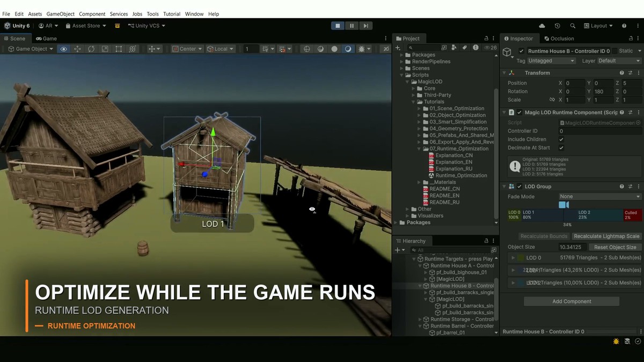Screen dimensions: 644x362
Task: Click Recalculate Lightmap Scale button
Action: pyautogui.click(x=606, y=236)
